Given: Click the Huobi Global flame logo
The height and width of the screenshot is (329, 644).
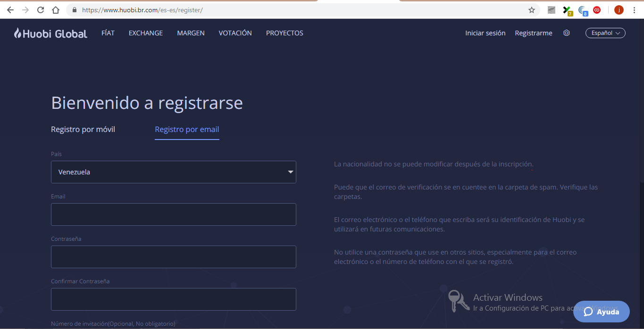Looking at the screenshot, I should 50,33.
